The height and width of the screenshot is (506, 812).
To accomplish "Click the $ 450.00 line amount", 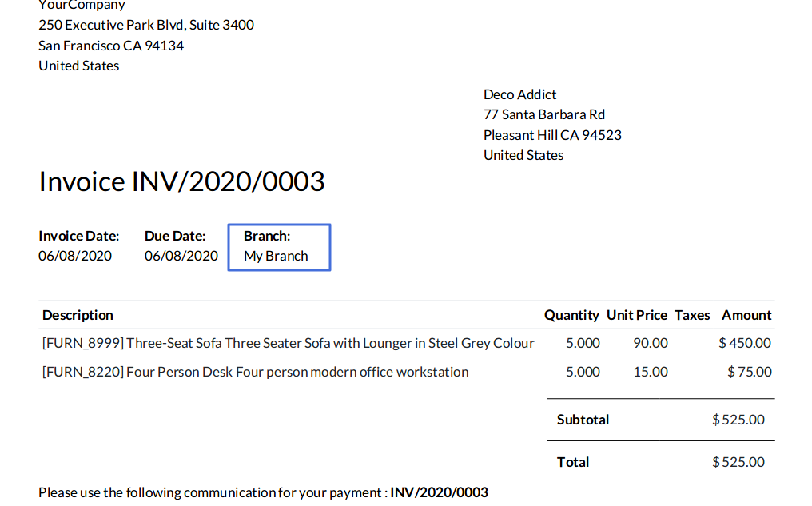I will [745, 343].
